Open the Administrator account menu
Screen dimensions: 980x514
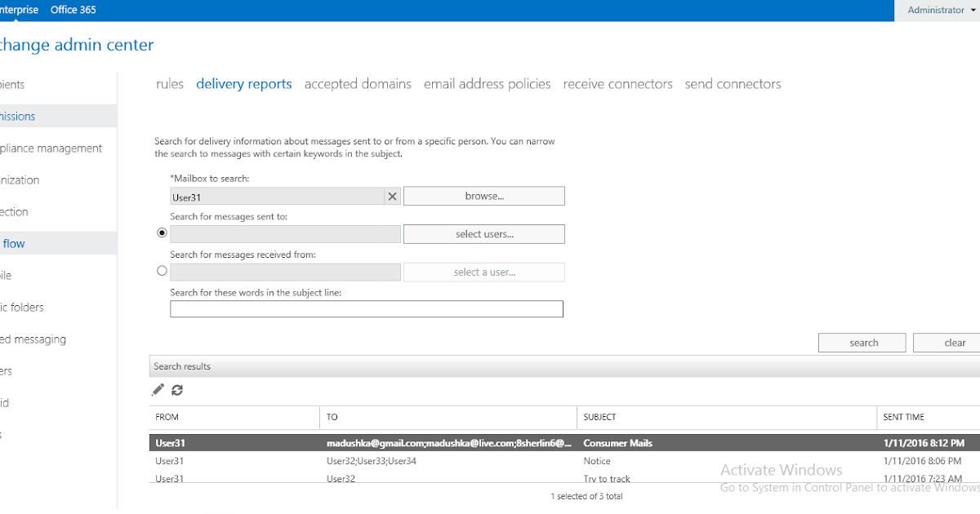(x=938, y=10)
